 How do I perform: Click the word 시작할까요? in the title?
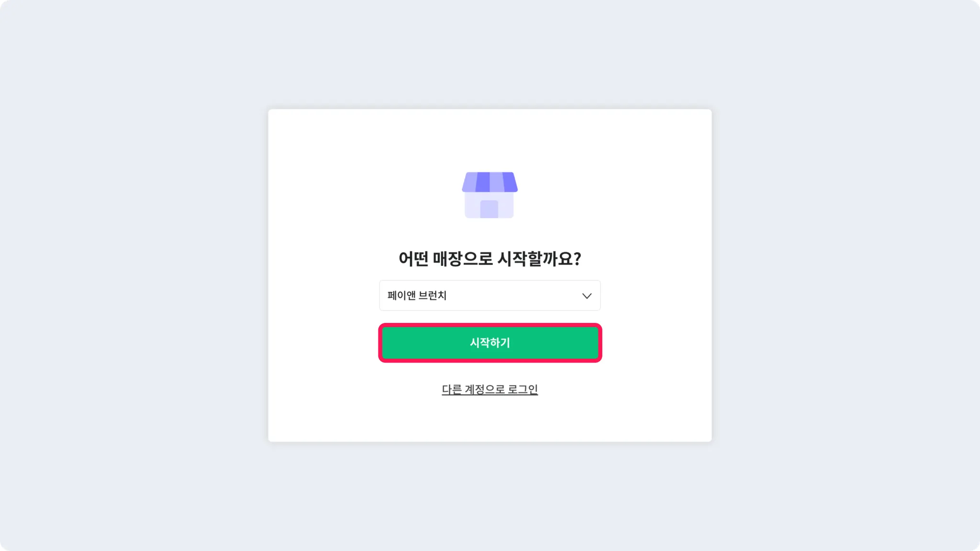pos(539,259)
